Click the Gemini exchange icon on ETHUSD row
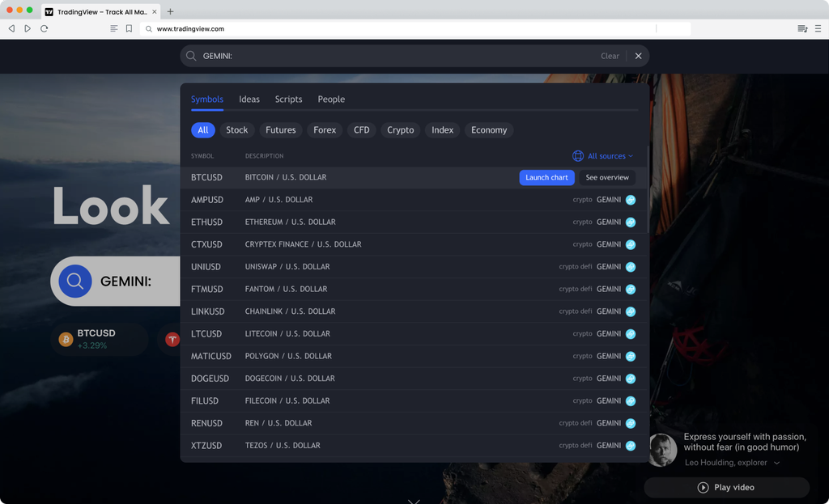This screenshot has width=829, height=504. (x=631, y=222)
